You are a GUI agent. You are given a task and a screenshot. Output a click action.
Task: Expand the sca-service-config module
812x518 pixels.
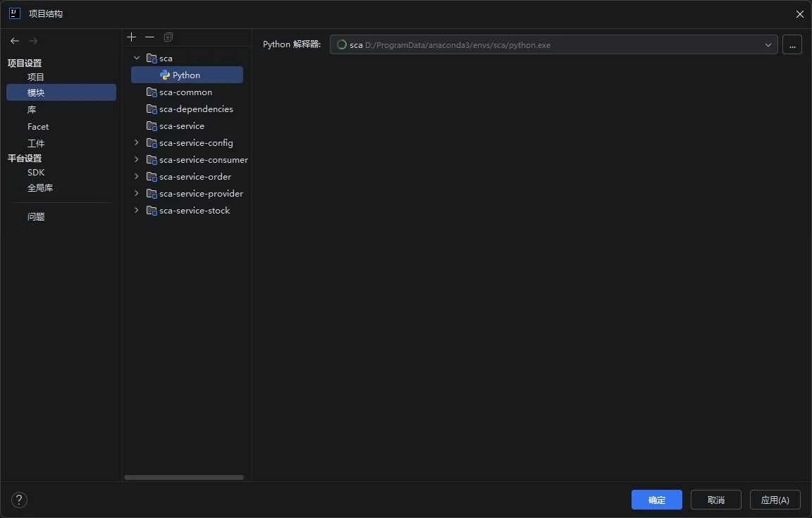[137, 142]
